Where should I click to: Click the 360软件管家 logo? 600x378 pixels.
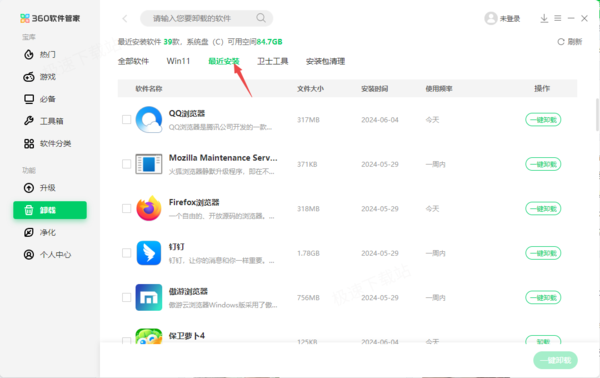[x=50, y=18]
